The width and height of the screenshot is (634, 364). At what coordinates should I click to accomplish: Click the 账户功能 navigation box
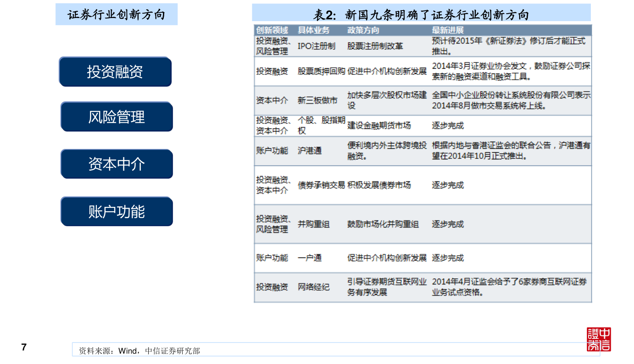(x=116, y=211)
